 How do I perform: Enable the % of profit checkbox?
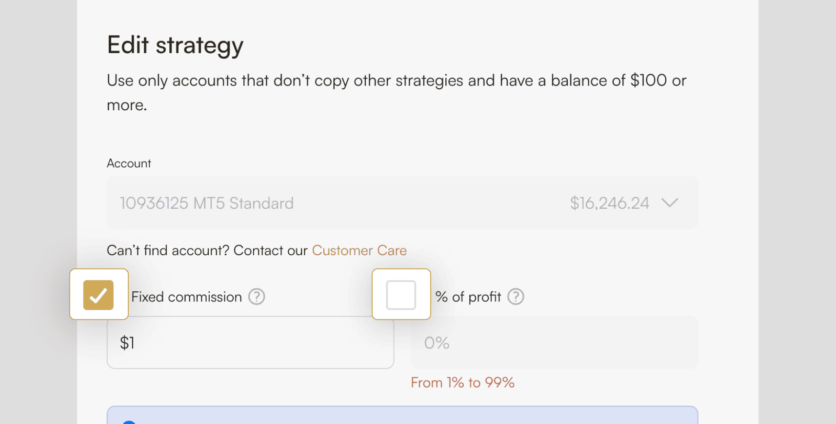coord(401,295)
